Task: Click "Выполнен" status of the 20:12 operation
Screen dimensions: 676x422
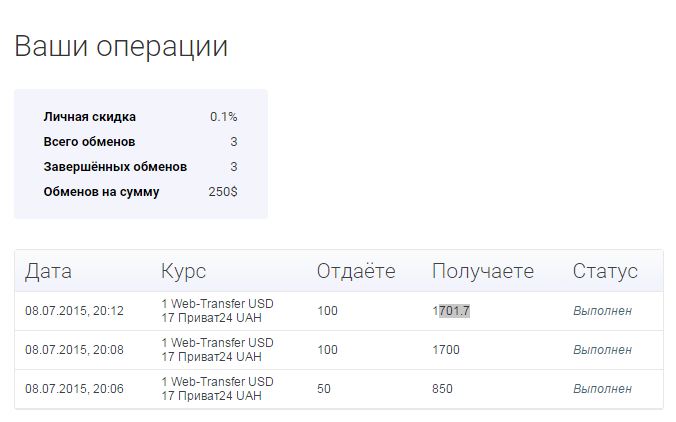Action: [602, 311]
